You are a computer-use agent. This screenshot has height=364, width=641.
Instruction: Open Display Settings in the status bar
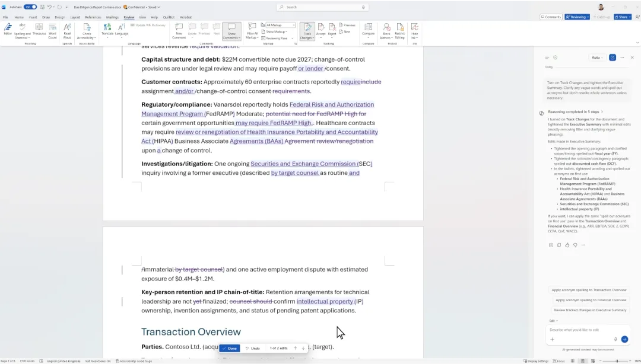click(x=536, y=361)
